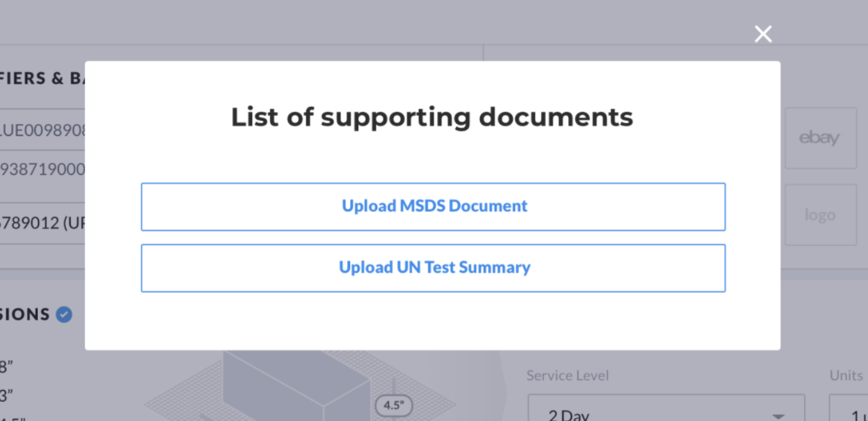Click the 2 Day dropdown arrow
The image size is (868, 421).
point(778,416)
